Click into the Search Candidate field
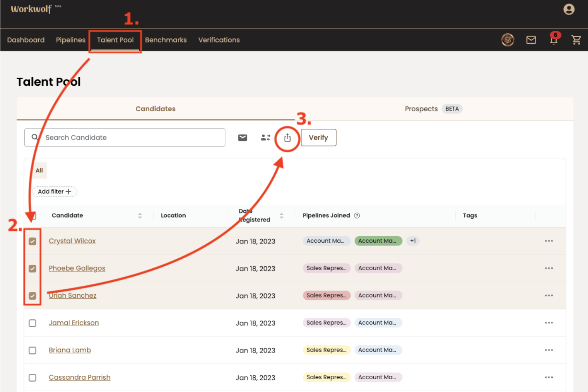This screenshot has width=588, height=392. click(x=132, y=138)
